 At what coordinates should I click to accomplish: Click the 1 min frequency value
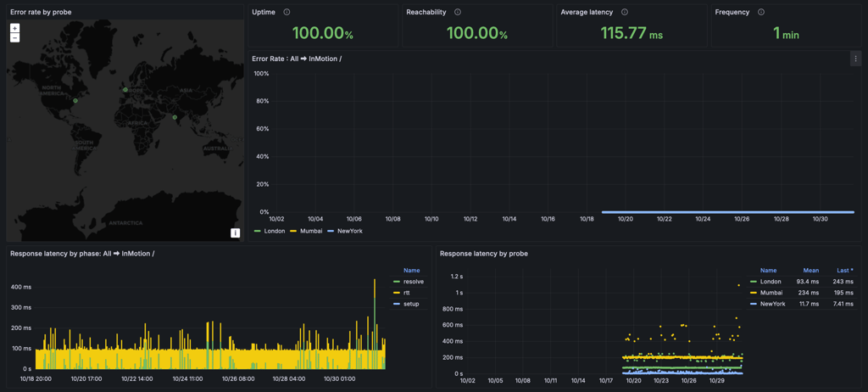[786, 33]
